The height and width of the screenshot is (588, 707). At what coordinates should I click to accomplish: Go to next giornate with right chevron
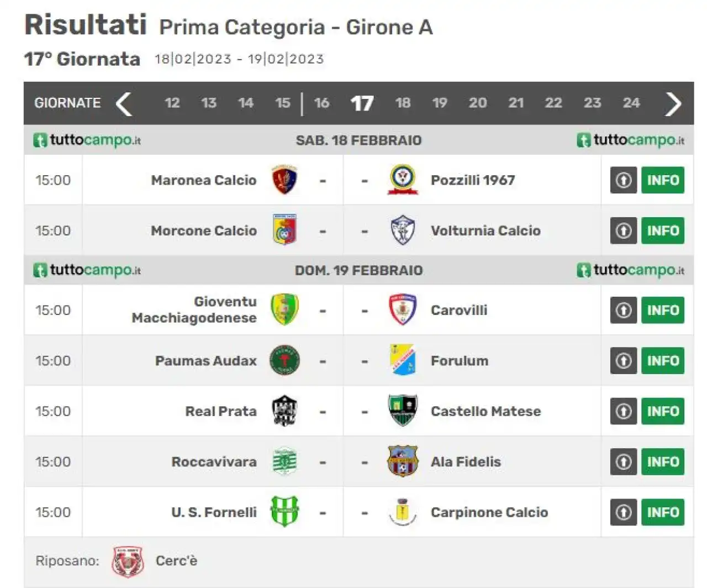tap(673, 103)
